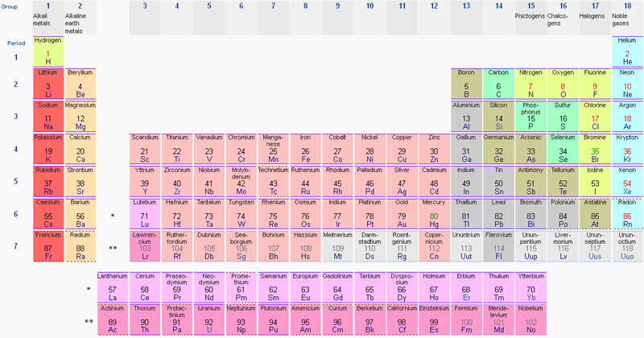
Task: Open the Calcium (Ca) cell
Action: (80, 149)
